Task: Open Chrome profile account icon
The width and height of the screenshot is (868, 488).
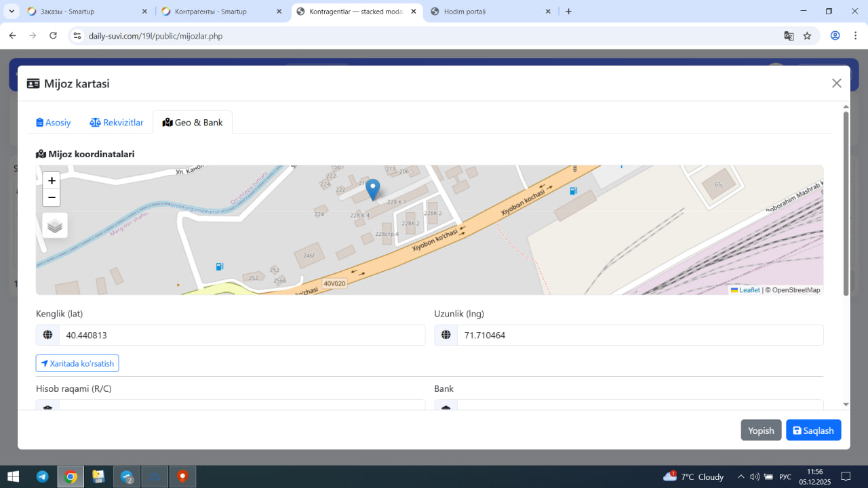Action: click(x=835, y=36)
